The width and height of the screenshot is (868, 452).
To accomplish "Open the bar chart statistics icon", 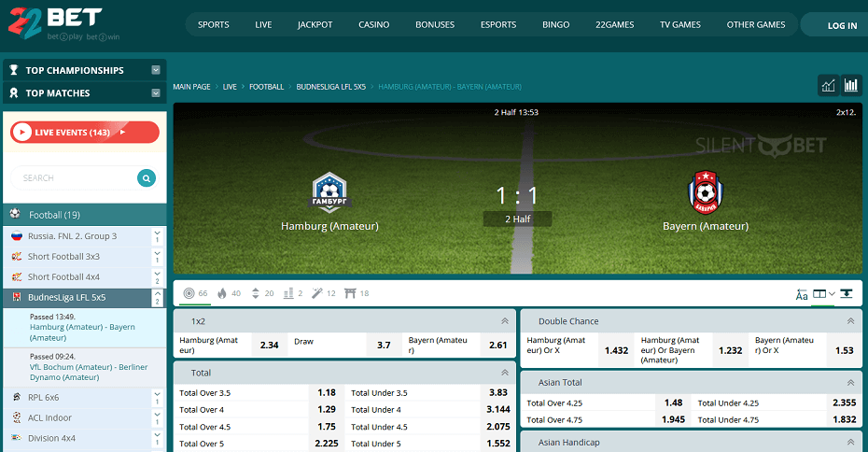I will tap(851, 86).
